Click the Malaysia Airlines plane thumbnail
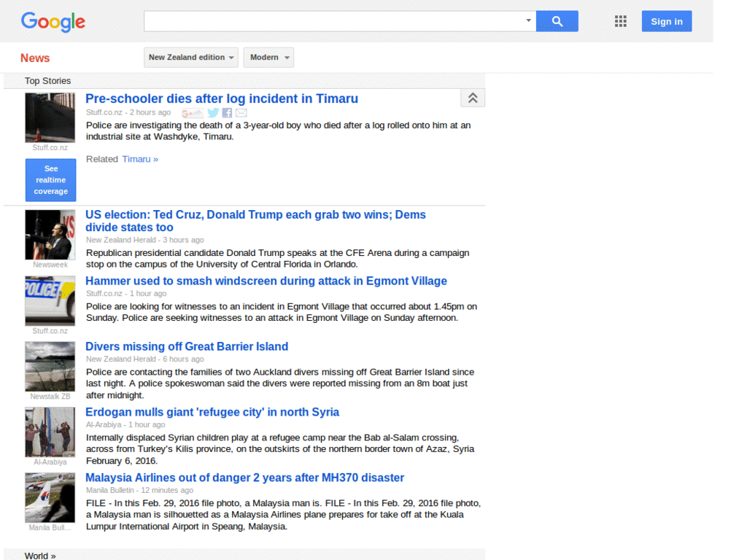This screenshot has width=747, height=560. point(50,497)
